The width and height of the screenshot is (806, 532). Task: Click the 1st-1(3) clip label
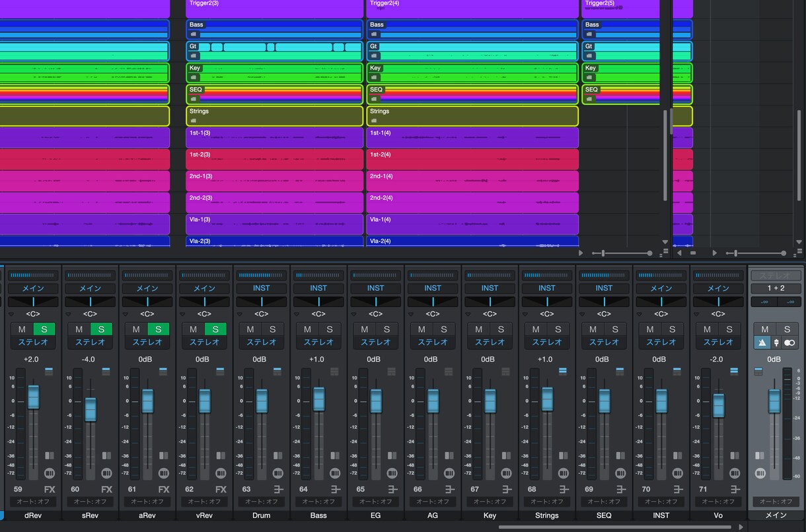(x=200, y=133)
